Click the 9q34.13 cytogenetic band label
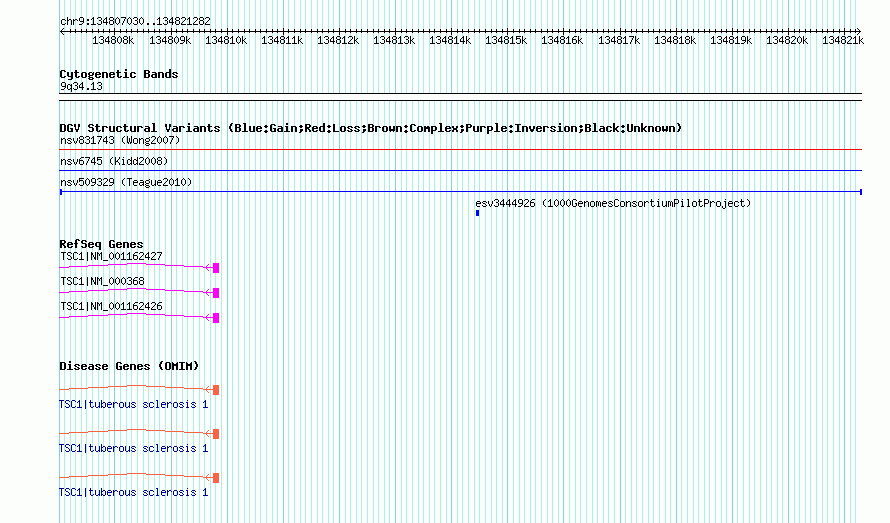 81,86
